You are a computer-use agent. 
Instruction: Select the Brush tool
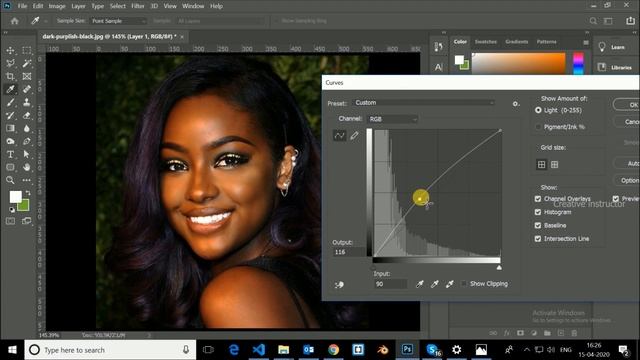pyautogui.click(x=10, y=102)
